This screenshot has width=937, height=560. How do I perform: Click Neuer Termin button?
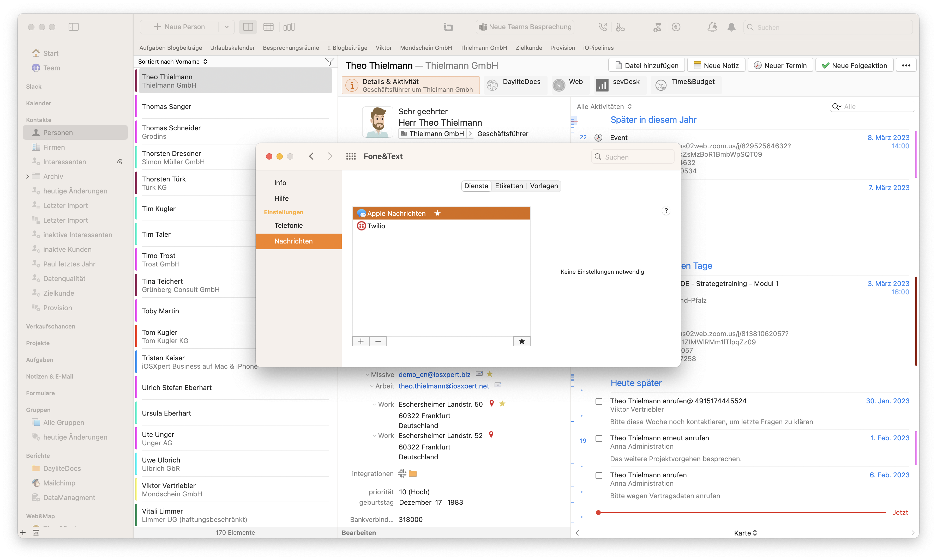[x=780, y=65]
